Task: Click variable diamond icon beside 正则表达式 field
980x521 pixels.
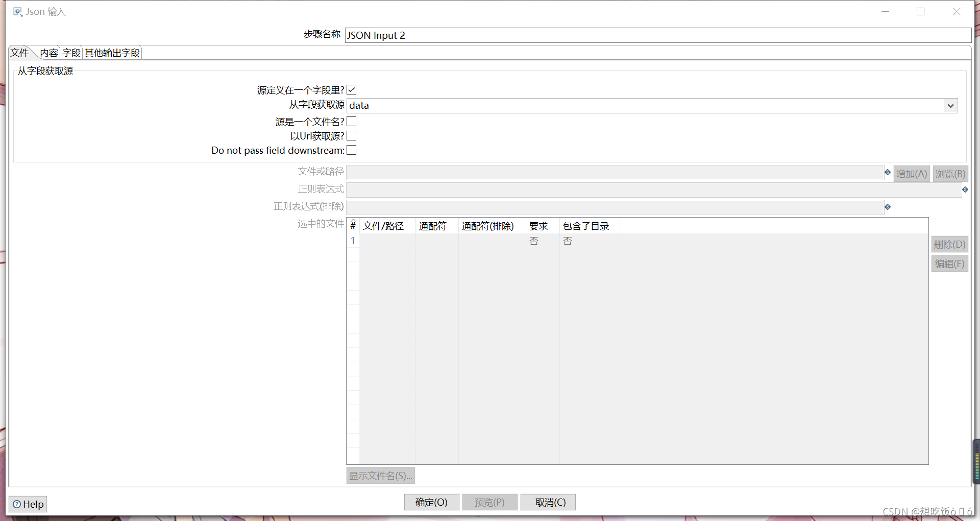Action: pyautogui.click(x=965, y=190)
